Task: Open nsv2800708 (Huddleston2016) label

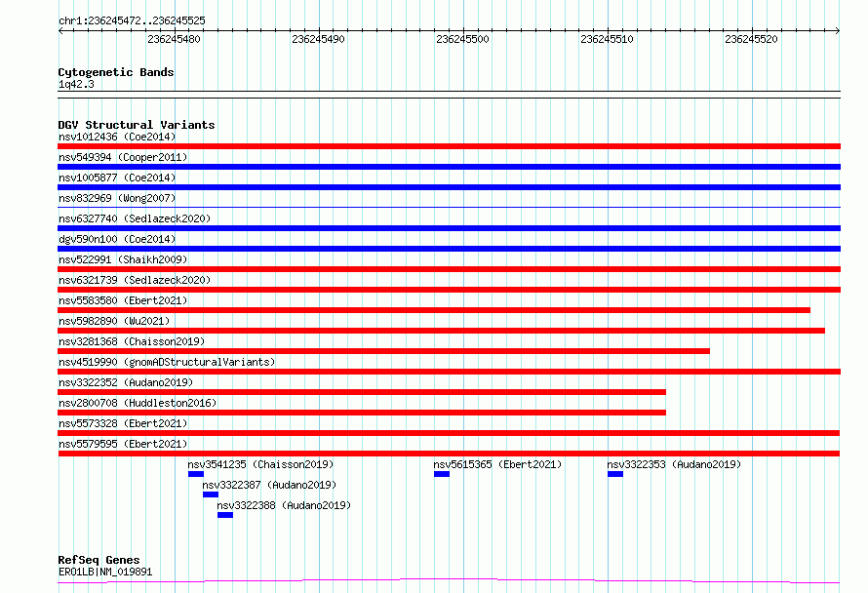Action: pyautogui.click(x=138, y=403)
